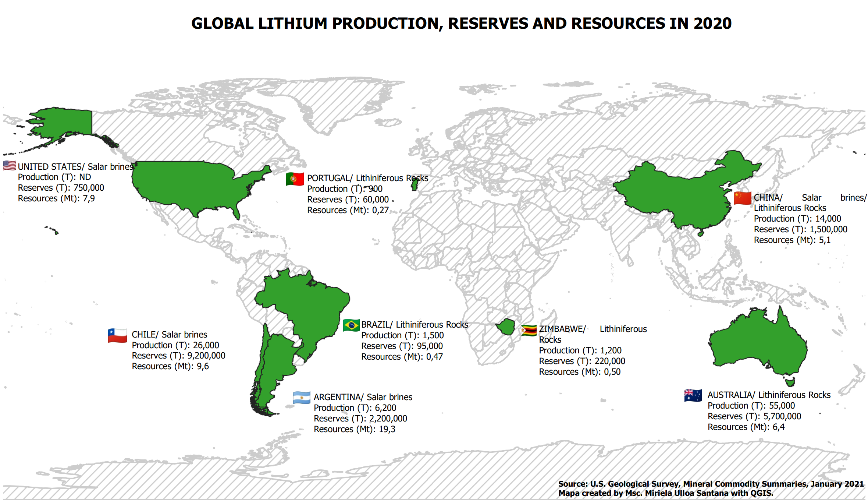The image size is (868, 501).
Task: Click 'Production (T): 55,000' text
Action: pos(751,406)
